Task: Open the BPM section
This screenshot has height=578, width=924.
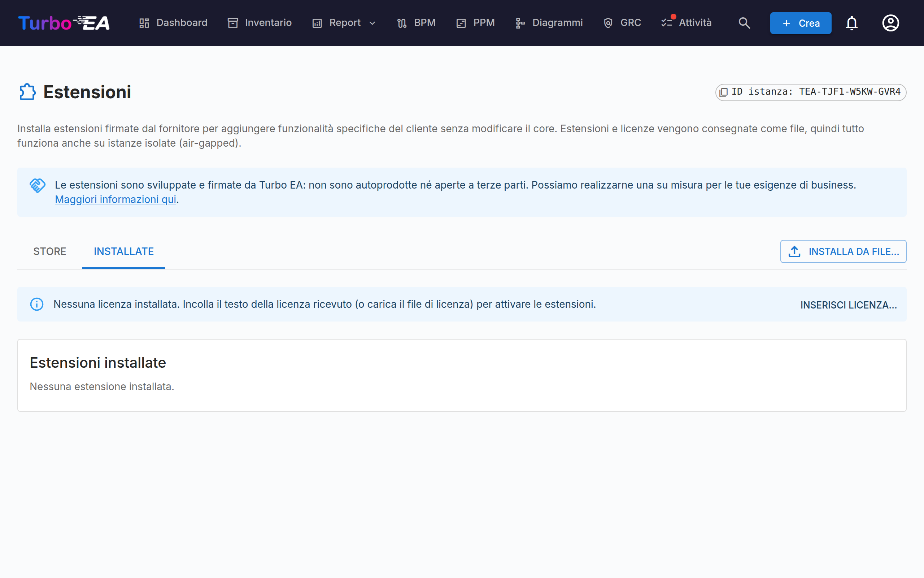Action: coord(416,23)
